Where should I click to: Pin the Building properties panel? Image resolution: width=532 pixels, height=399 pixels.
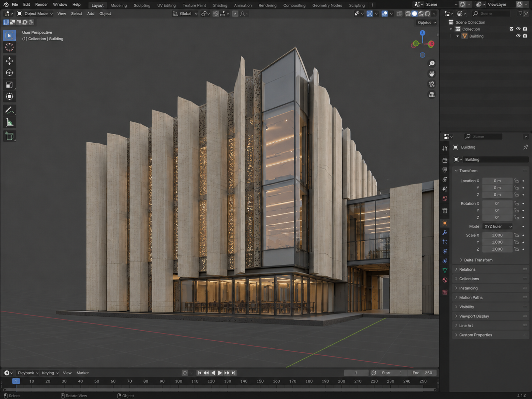(x=526, y=147)
